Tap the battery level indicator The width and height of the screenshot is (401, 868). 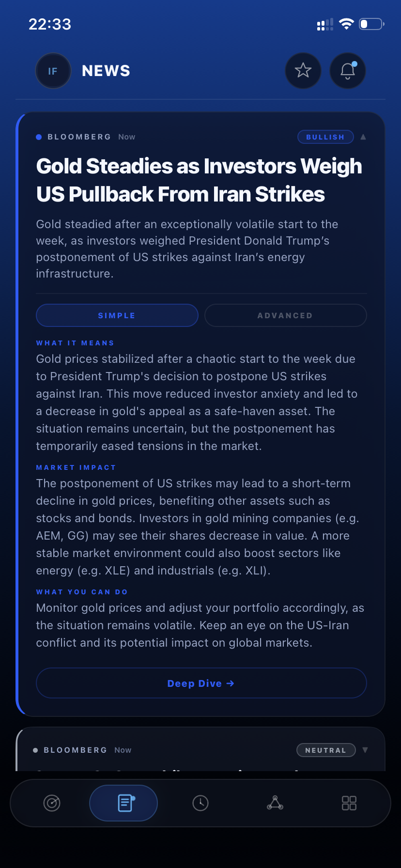[x=370, y=23]
